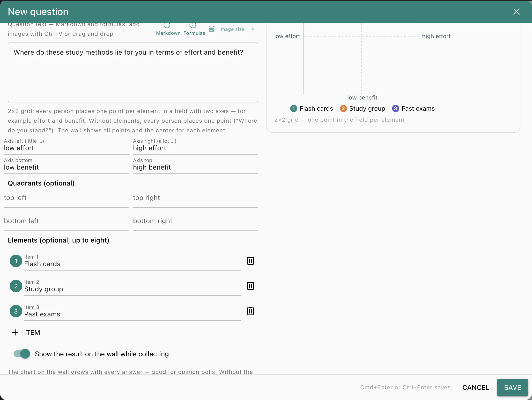
Task: Save the new question
Action: coord(512,387)
